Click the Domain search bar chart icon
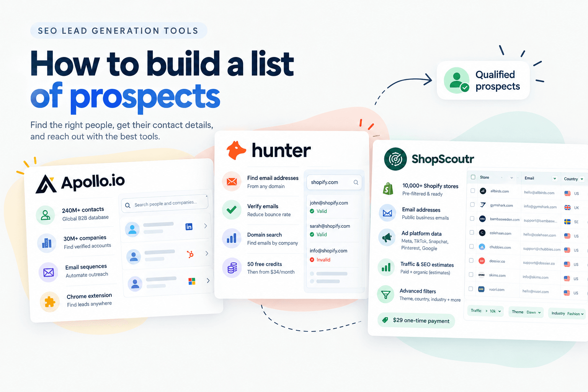Screen dimensions: 588x392 click(x=232, y=238)
